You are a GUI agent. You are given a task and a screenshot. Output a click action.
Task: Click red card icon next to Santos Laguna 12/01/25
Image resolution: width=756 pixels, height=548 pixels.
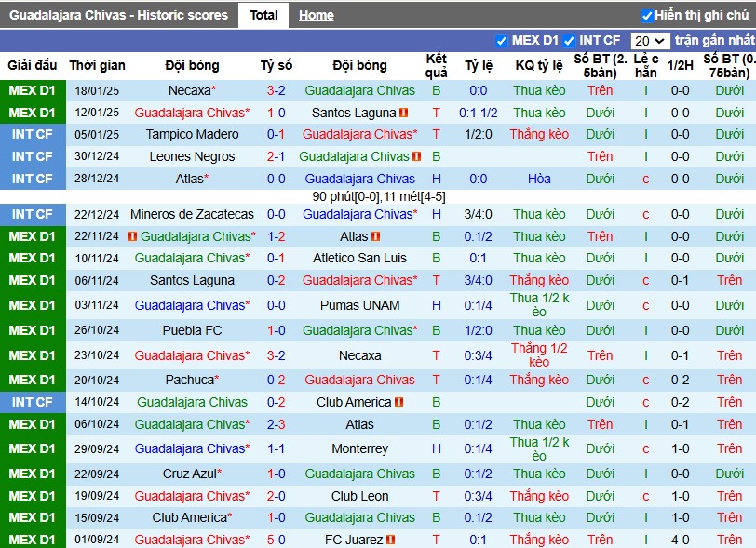pos(403,113)
